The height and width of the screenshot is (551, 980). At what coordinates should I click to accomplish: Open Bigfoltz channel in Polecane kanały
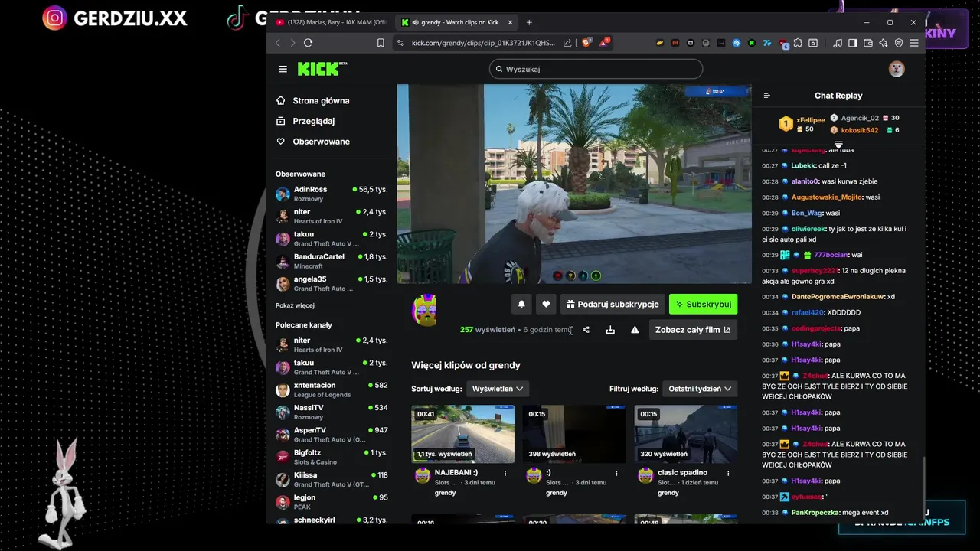click(x=332, y=457)
